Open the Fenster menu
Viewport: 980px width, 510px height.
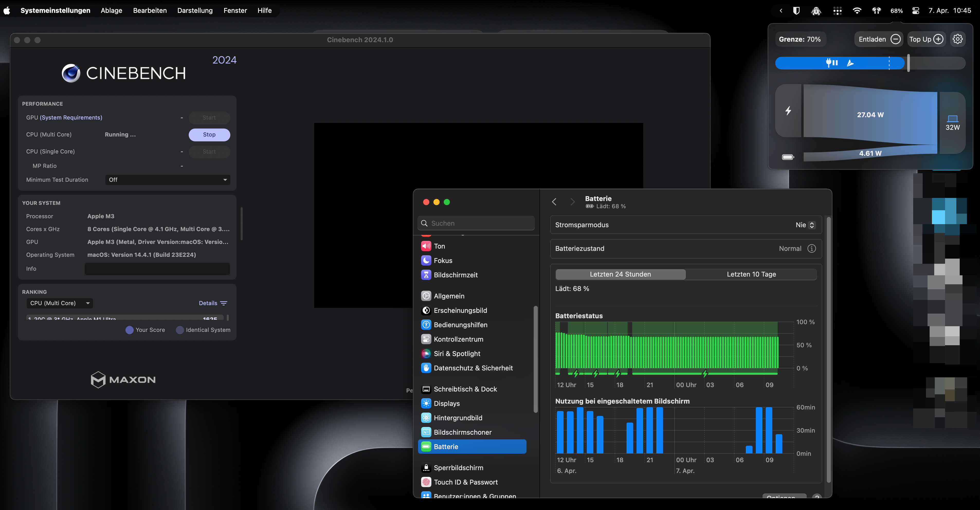point(235,11)
